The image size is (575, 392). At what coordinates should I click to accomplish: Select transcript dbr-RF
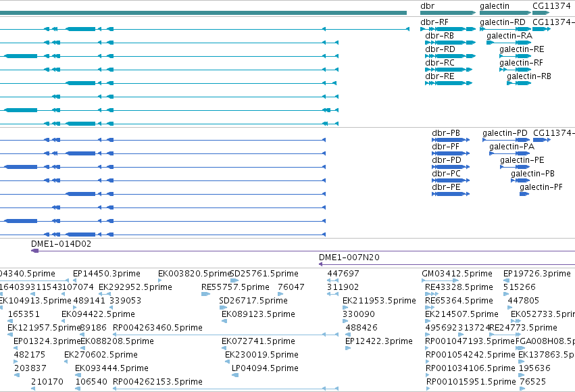[434, 22]
